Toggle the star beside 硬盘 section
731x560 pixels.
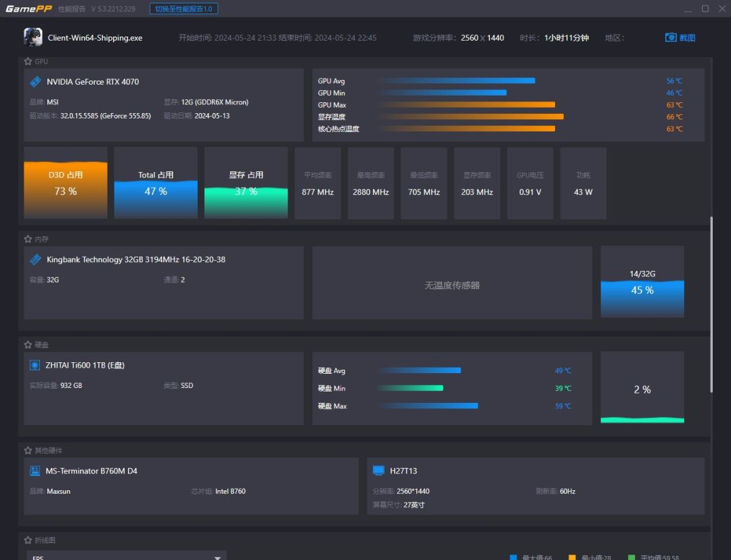(x=28, y=345)
